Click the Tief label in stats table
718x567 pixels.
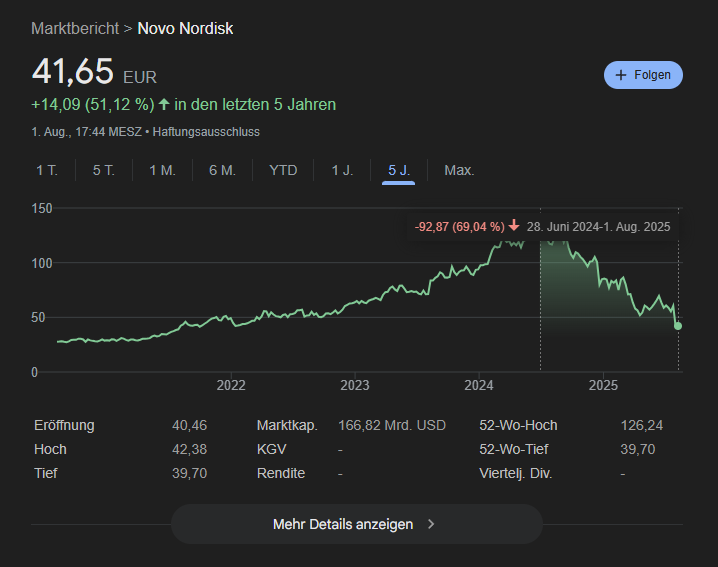tap(46, 473)
